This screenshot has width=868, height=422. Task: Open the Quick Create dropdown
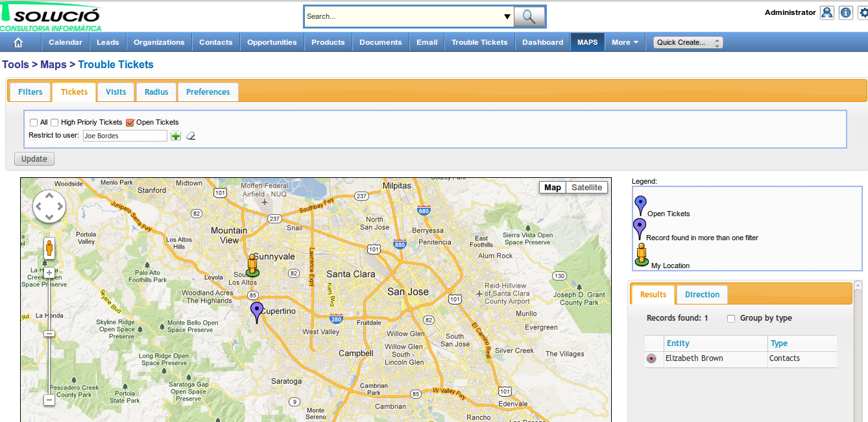point(688,42)
